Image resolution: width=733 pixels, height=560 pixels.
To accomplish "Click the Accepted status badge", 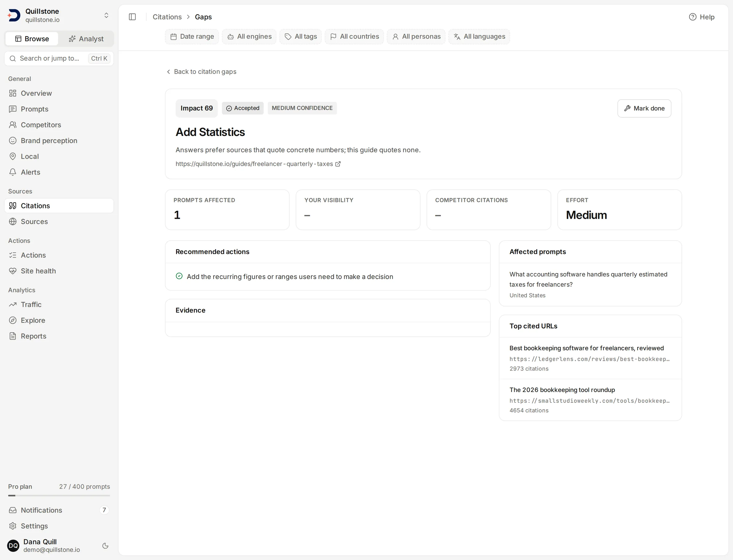I will coord(243,108).
